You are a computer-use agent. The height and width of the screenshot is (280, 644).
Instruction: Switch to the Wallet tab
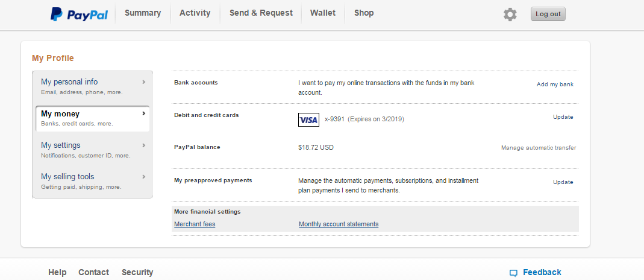pyautogui.click(x=323, y=13)
